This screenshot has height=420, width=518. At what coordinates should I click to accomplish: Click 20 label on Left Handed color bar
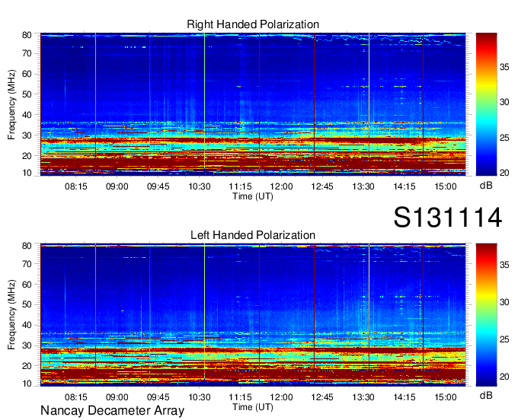(x=504, y=377)
